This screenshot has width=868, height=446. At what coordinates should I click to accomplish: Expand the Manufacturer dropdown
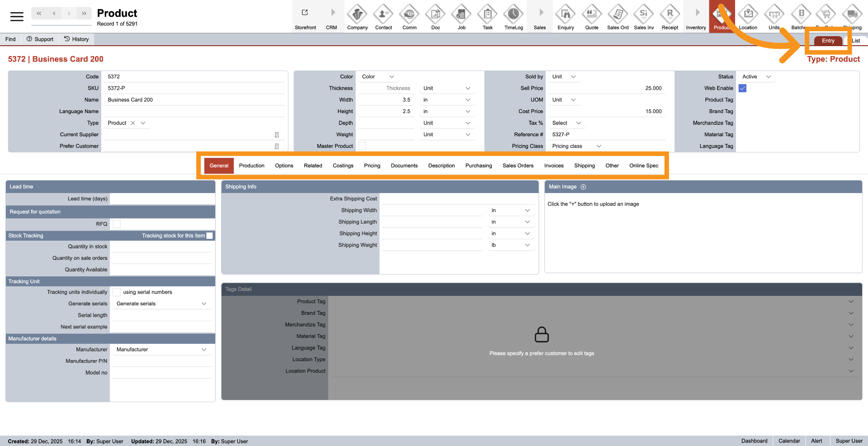click(160, 350)
